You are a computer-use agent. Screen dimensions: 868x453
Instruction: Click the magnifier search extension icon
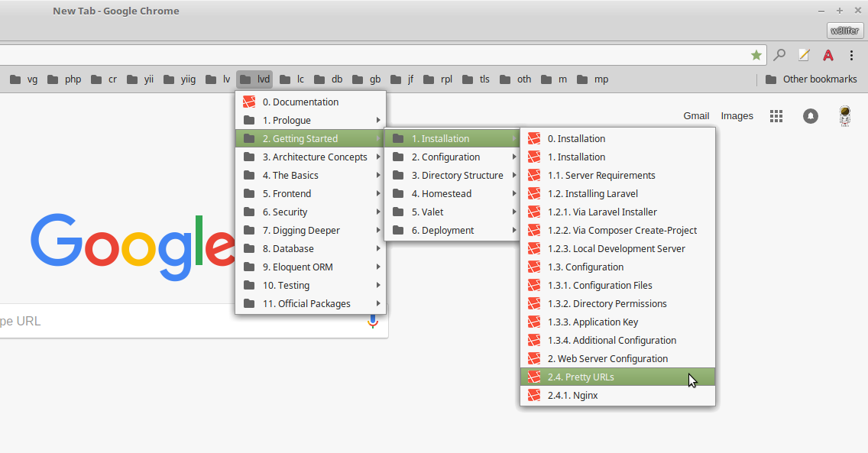coord(779,55)
